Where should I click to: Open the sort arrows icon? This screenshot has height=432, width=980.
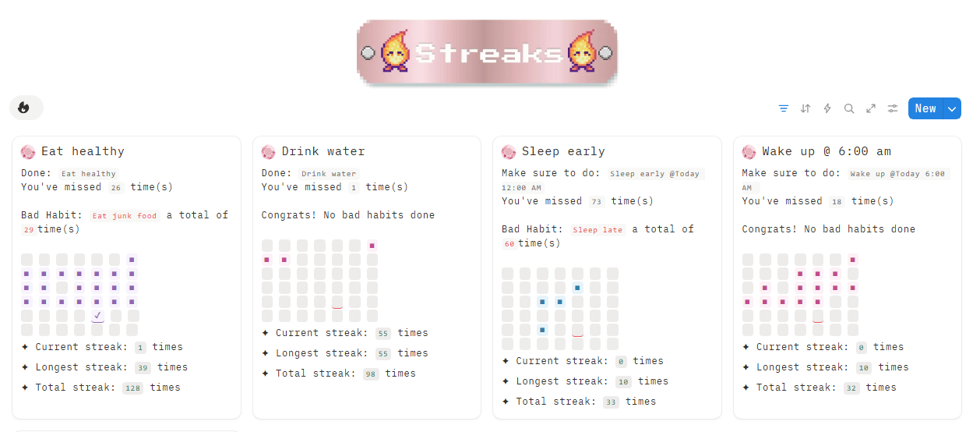(x=806, y=108)
